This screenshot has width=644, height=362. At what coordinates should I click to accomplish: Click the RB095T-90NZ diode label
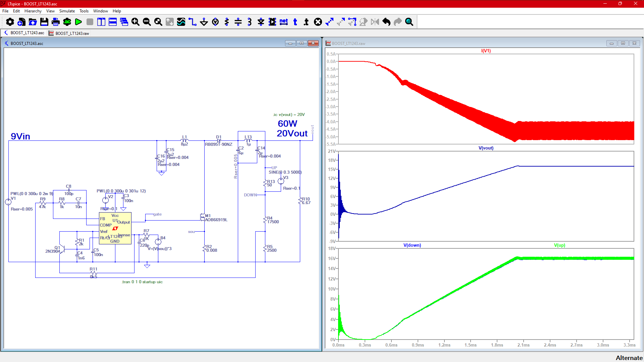coord(219,144)
